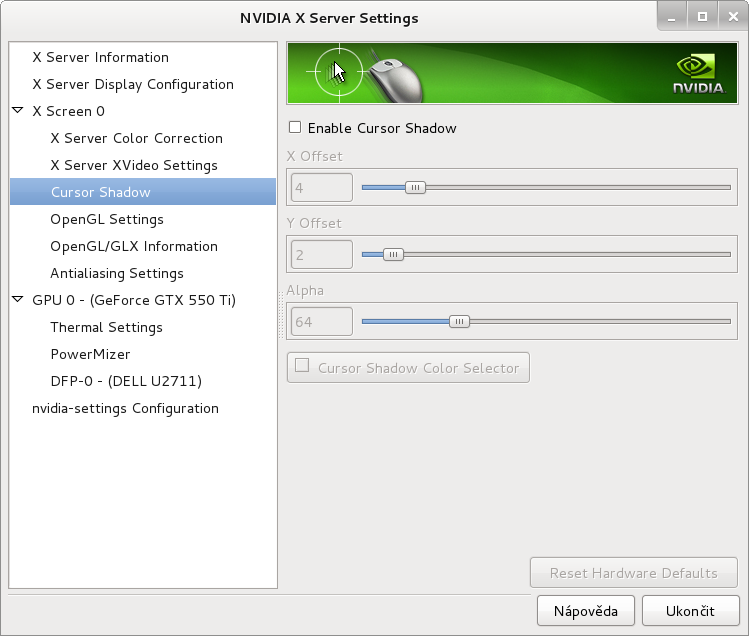The image size is (749, 636).
Task: Open X Server Display Configuration
Action: coord(133,85)
